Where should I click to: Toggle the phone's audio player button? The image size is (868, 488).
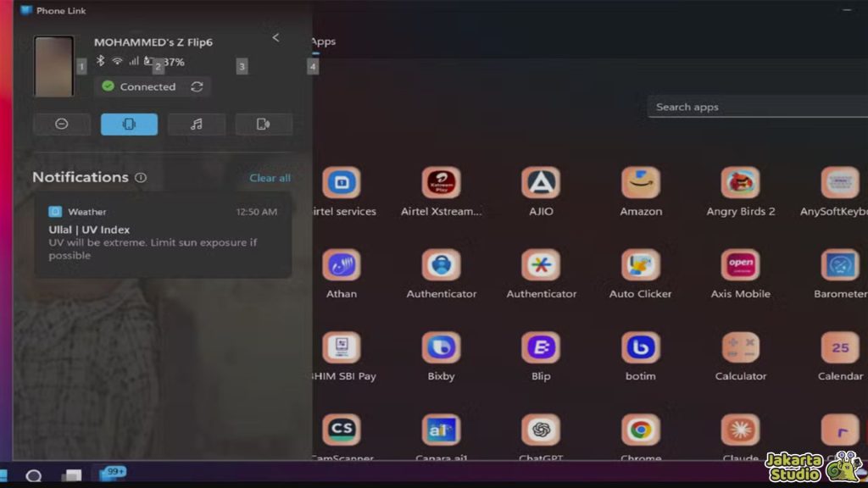pos(196,124)
